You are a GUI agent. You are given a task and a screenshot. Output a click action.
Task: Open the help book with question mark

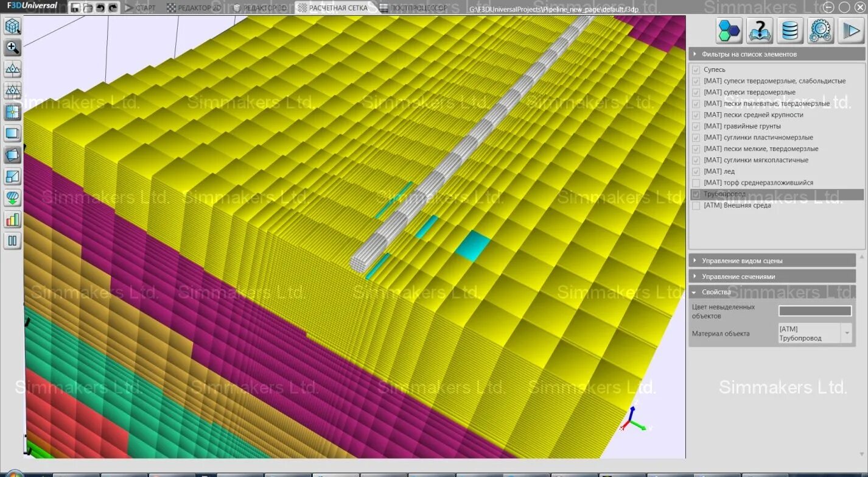tap(760, 30)
